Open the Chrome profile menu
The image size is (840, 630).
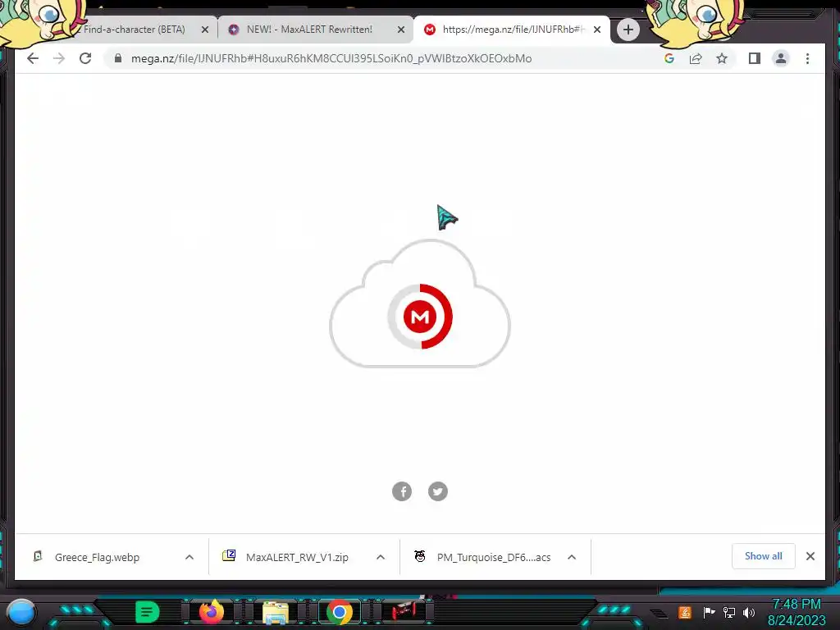[x=781, y=58]
